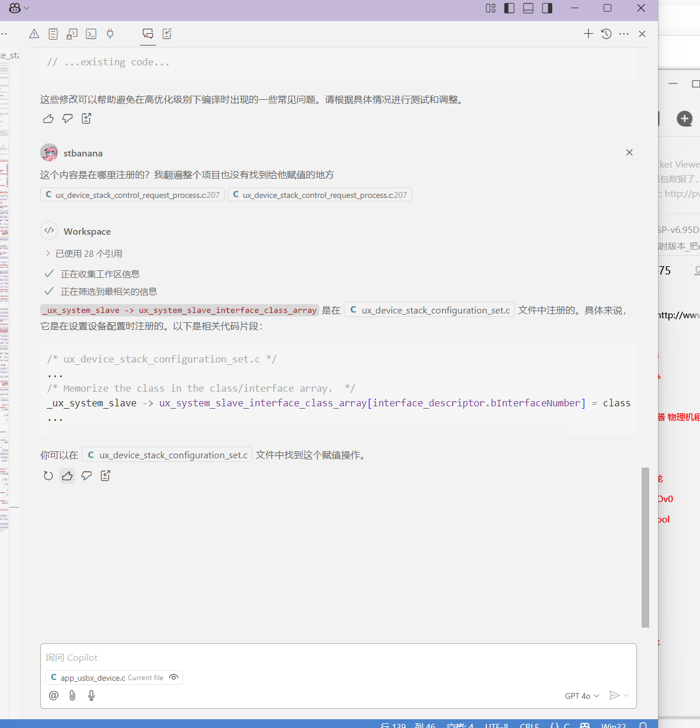Change indentation via 空格: 4 status item
This screenshot has width=700, height=728.
point(460,725)
